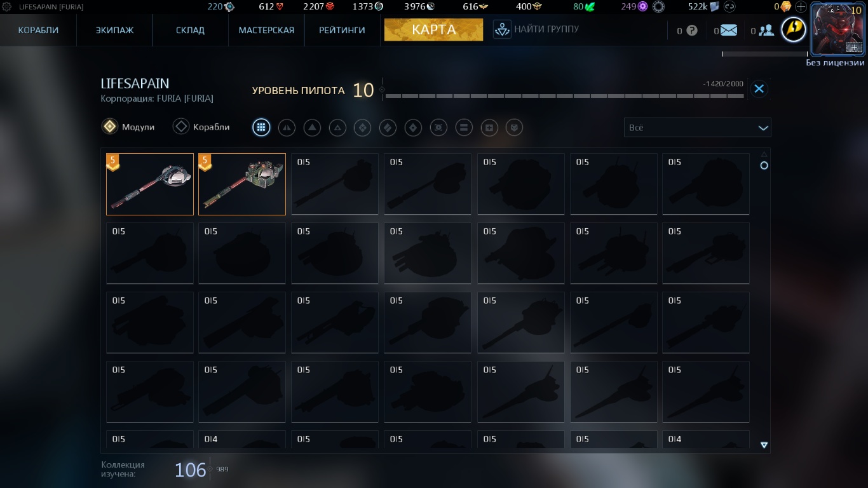Filter by the bullseye target category icon

pos(438,128)
